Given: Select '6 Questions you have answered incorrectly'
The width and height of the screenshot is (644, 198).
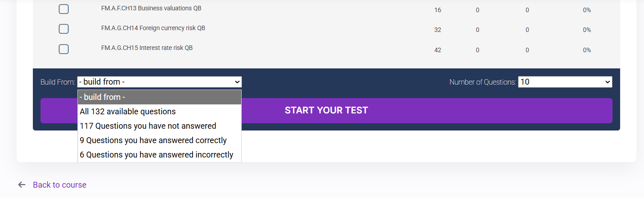Looking at the screenshot, I should (159, 155).
